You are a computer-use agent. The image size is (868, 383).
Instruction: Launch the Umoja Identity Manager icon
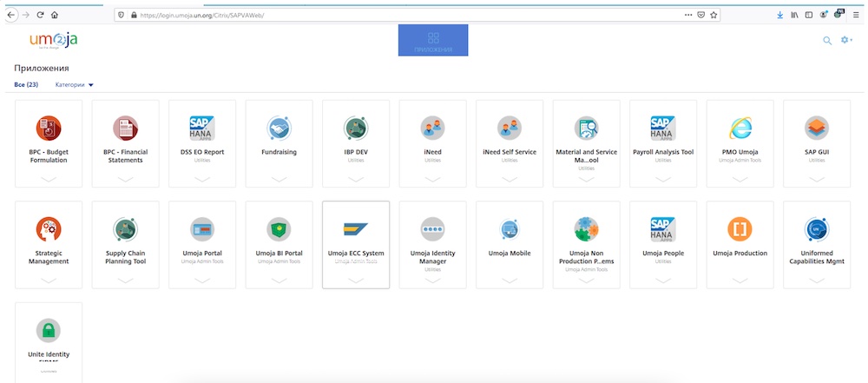coord(432,229)
